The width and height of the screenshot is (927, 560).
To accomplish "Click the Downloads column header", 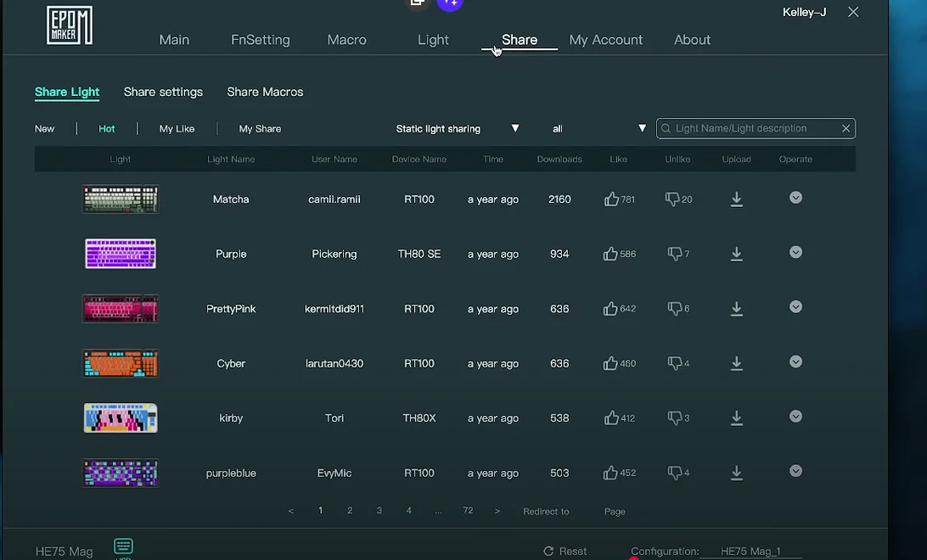I will point(559,160).
